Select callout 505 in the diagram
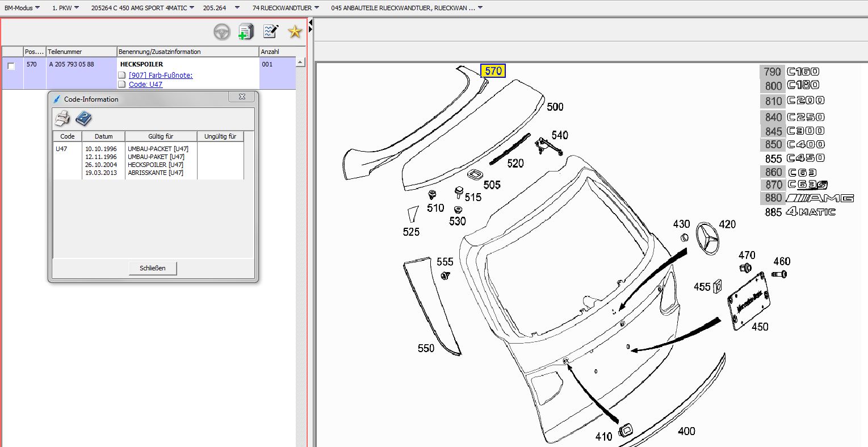This screenshot has height=447, width=868. tap(492, 185)
